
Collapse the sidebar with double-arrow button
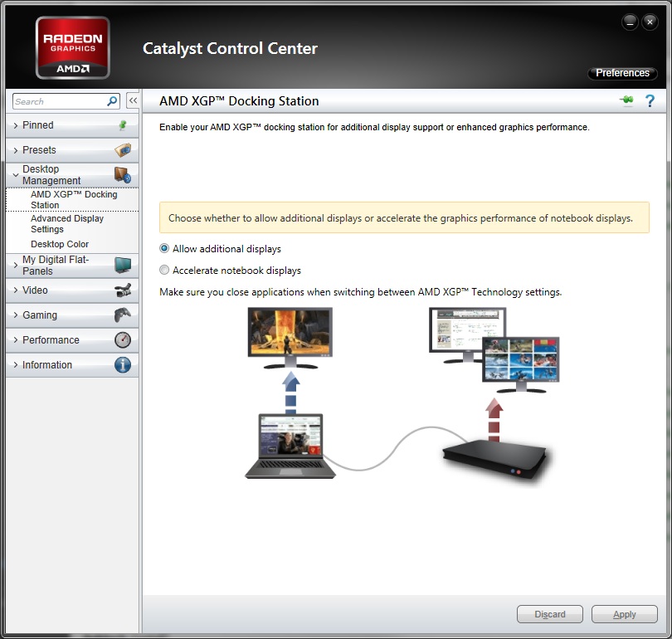(133, 100)
